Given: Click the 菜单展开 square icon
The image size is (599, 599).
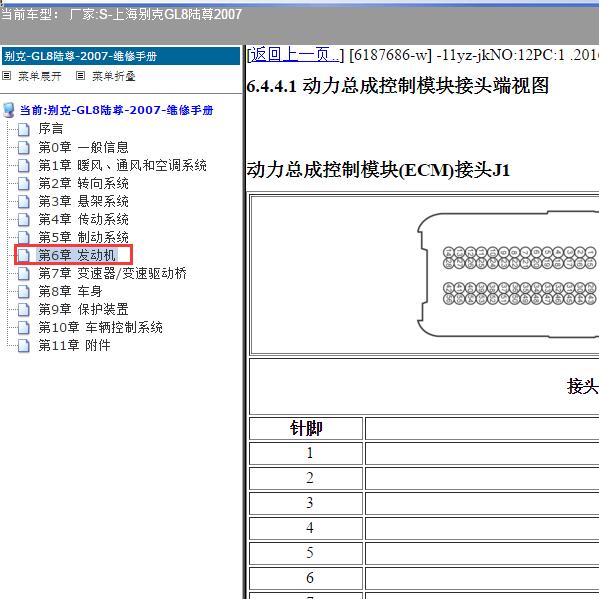Looking at the screenshot, I should pos(6,76).
